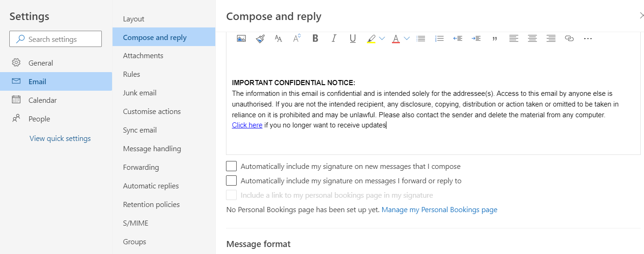This screenshot has height=254, width=644.
Task: Open the highlight colour dropdown arrow
Action: [382, 39]
